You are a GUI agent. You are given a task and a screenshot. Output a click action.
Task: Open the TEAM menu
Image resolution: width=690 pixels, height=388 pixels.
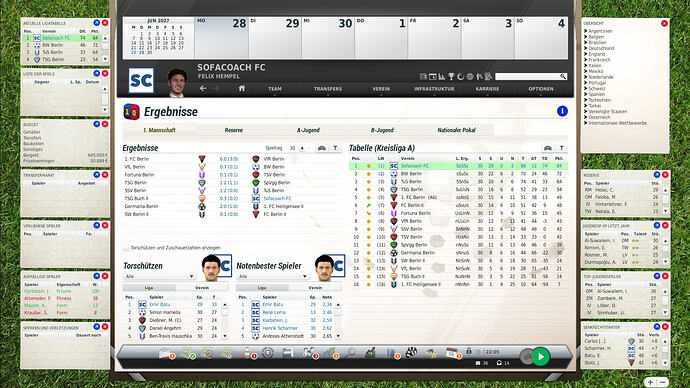(x=275, y=89)
